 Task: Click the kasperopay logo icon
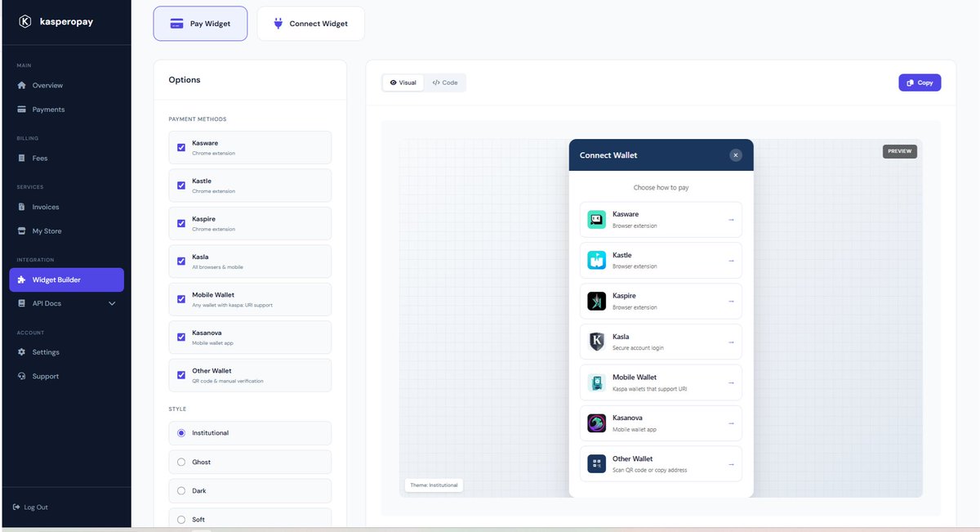(24, 22)
